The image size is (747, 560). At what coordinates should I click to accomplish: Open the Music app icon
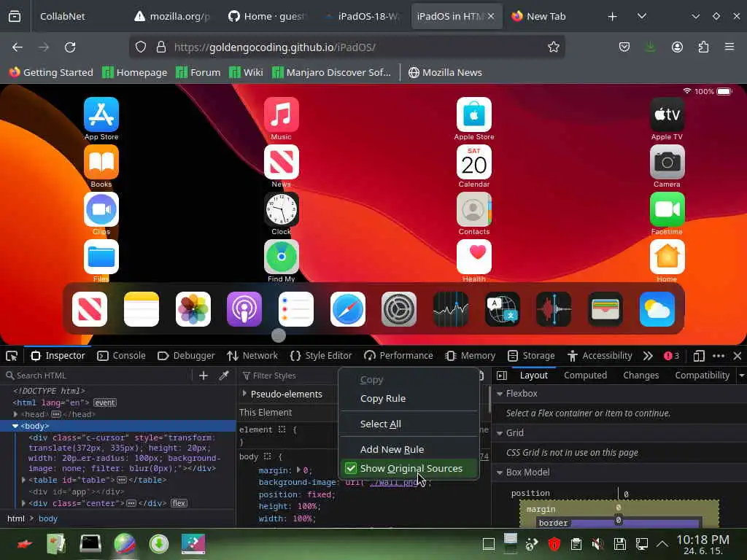pos(281,114)
